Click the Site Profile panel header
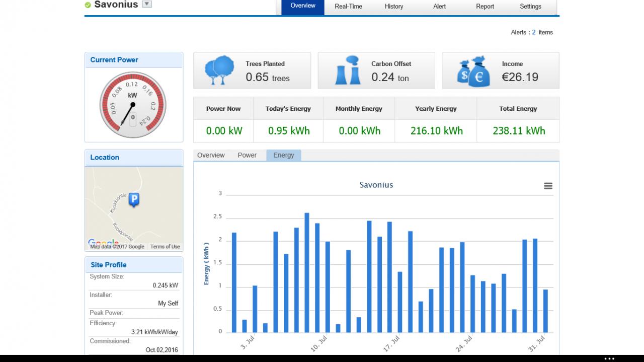The image size is (644, 362). coord(134,265)
